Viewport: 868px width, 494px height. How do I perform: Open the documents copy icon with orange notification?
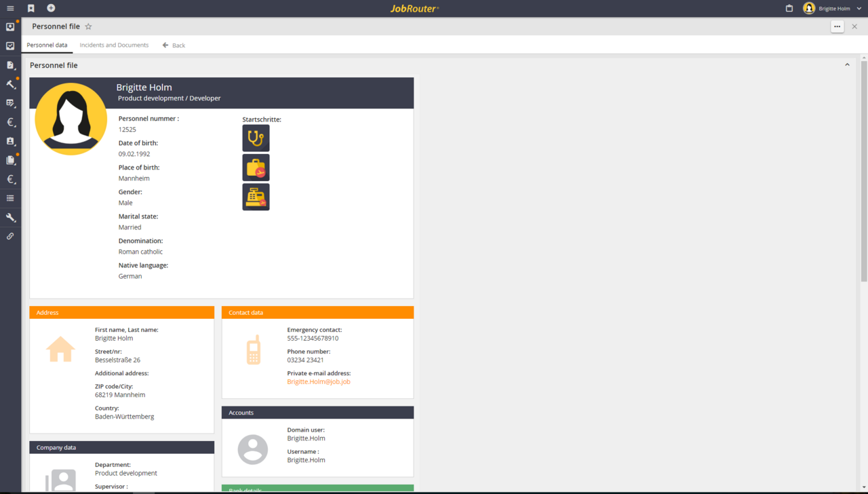(x=9, y=160)
